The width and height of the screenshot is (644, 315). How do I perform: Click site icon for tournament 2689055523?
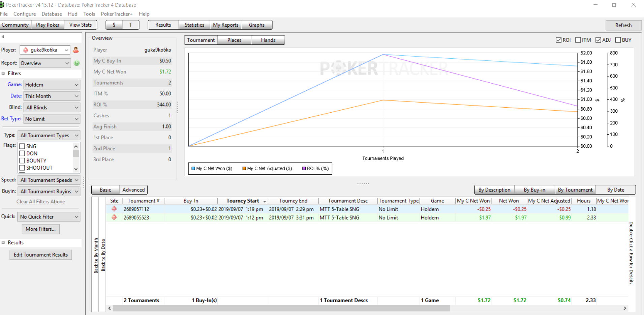[x=114, y=217]
